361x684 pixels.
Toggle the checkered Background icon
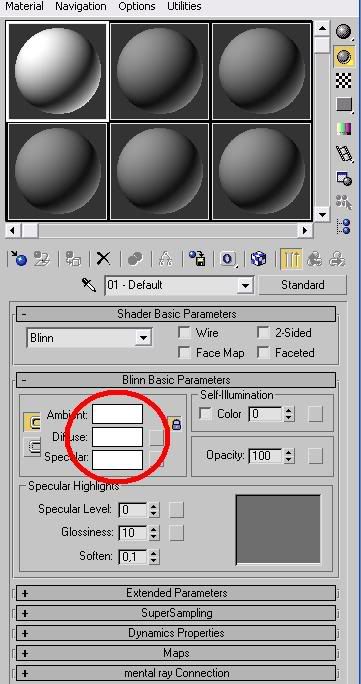click(x=344, y=80)
